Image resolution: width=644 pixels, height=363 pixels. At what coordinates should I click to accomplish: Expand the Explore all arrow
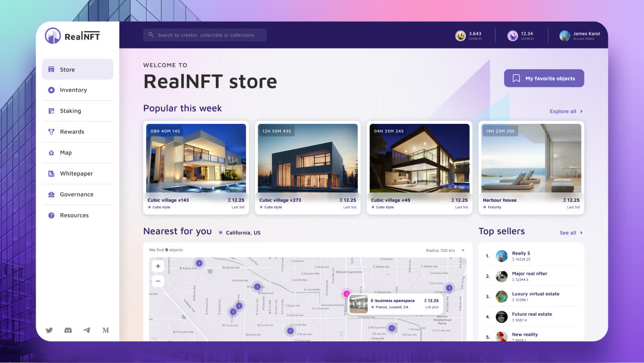(x=581, y=111)
